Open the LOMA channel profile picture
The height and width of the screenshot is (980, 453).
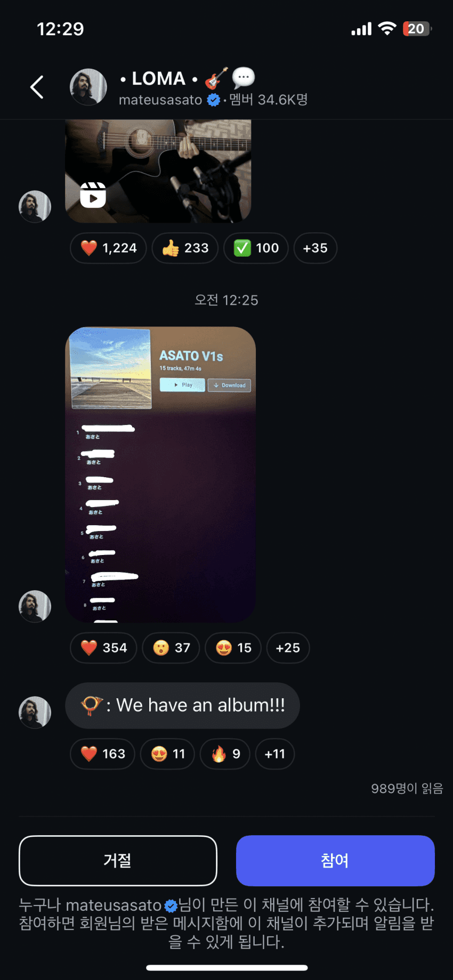(x=88, y=87)
